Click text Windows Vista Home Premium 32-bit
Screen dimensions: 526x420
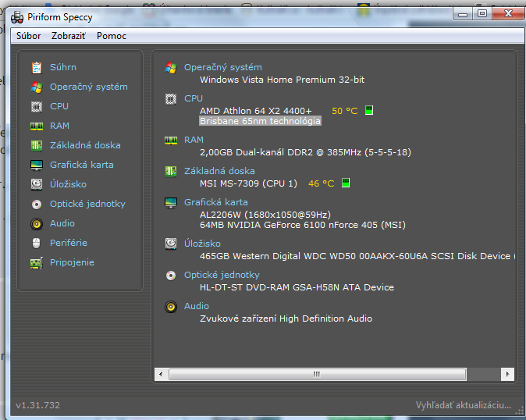(x=283, y=80)
